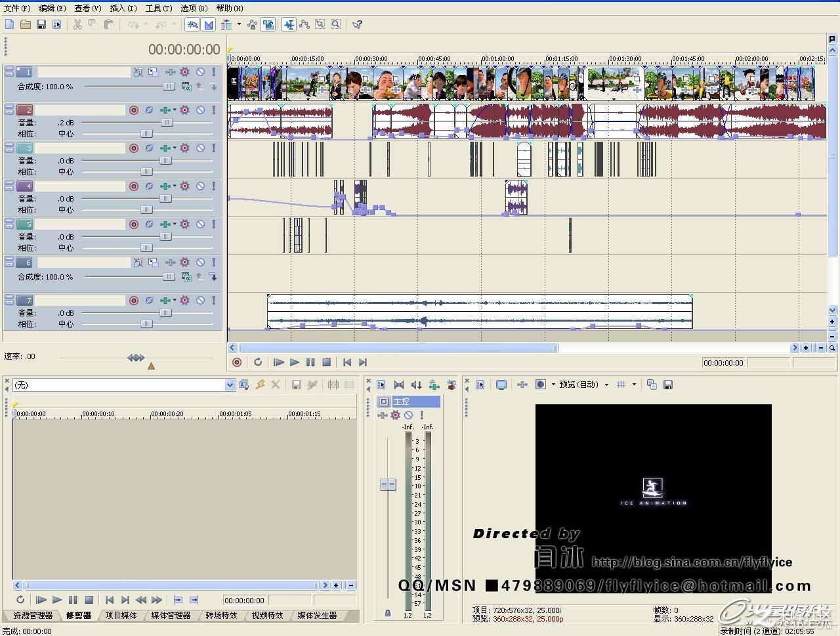
Task: Open automation settings dropdown on track 7
Action: point(175,301)
